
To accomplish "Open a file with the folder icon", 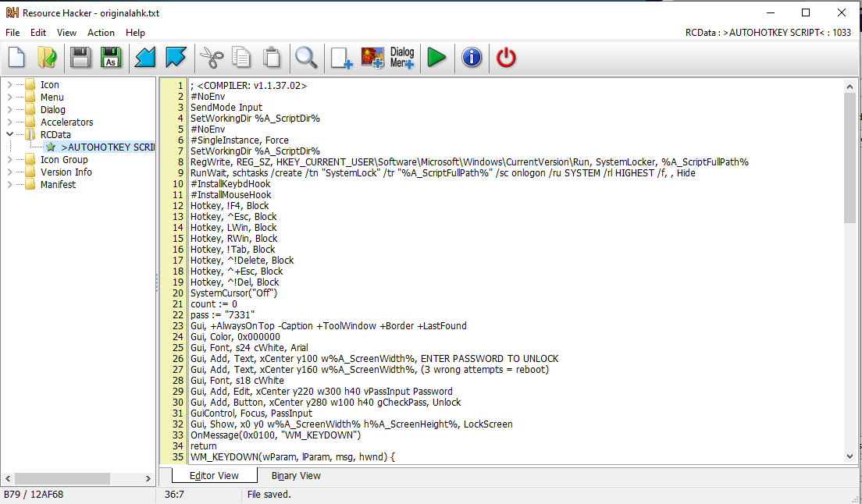I will [x=48, y=58].
